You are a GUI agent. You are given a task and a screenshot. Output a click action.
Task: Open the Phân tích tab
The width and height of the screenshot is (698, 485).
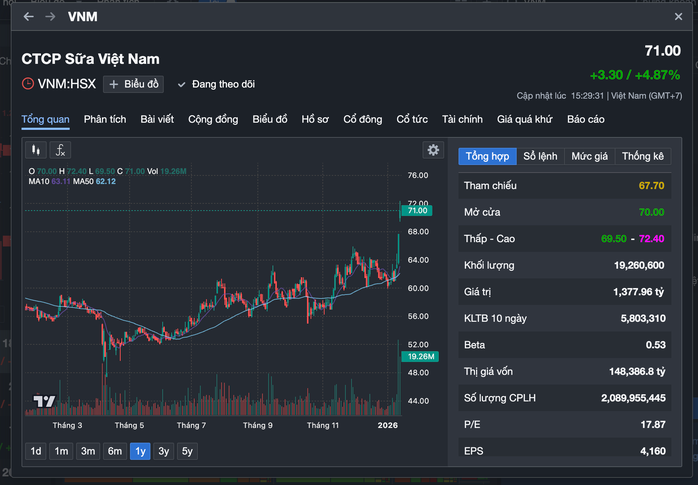tap(105, 120)
